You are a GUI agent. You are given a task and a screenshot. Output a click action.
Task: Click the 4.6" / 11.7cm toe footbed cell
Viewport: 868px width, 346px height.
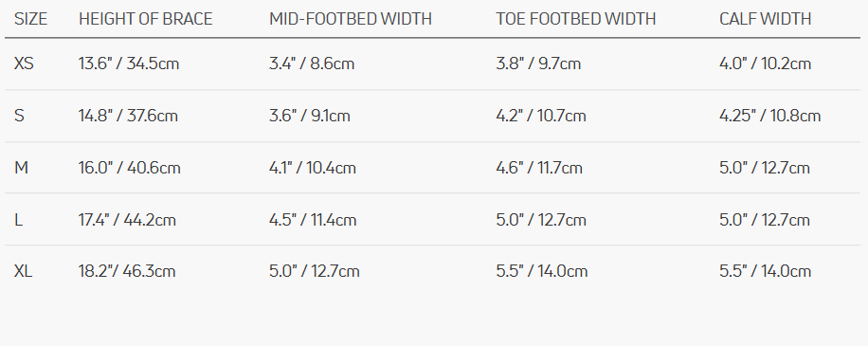[x=539, y=168]
